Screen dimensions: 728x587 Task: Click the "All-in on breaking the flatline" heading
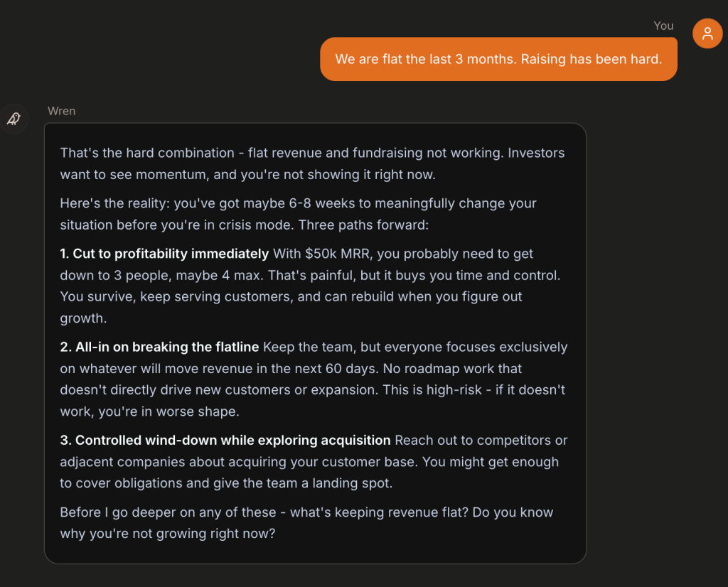[168, 348]
